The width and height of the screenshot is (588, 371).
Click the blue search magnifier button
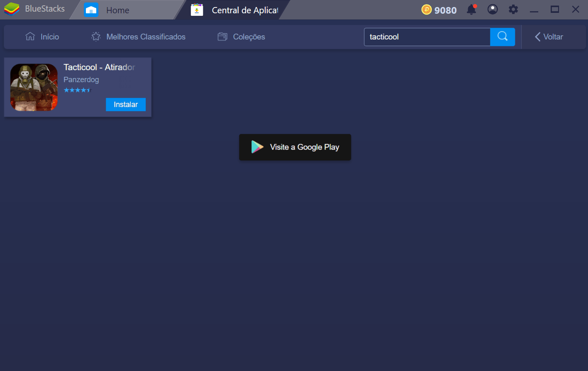point(503,37)
